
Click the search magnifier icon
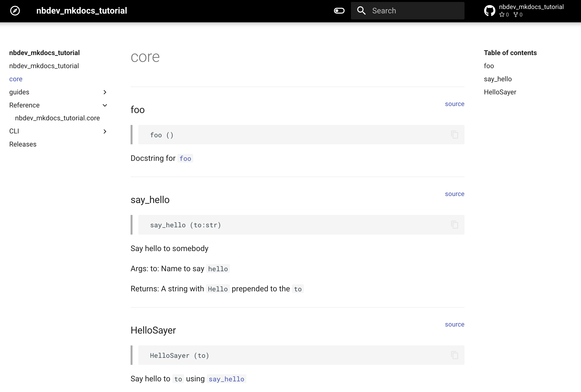pyautogui.click(x=361, y=11)
